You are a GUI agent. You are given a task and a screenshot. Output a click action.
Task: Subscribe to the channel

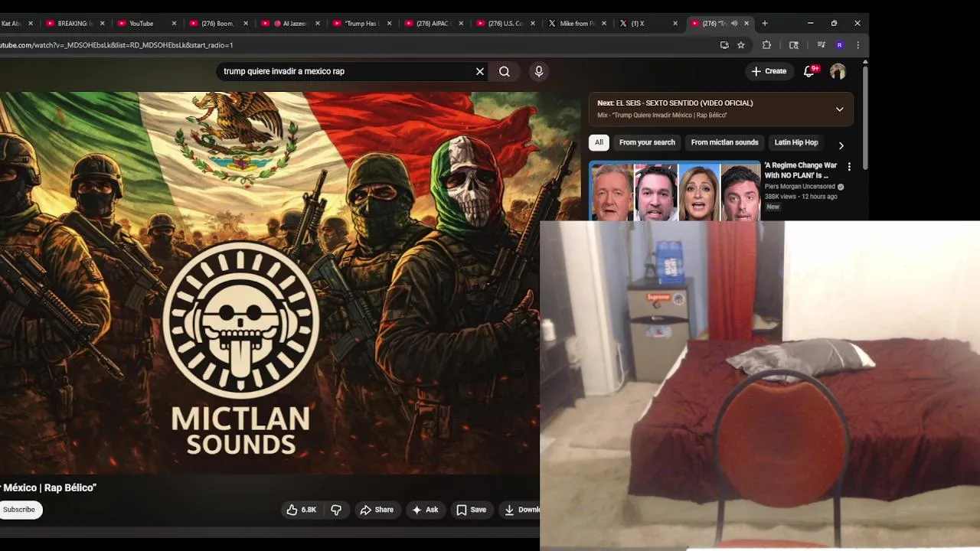pos(19,510)
